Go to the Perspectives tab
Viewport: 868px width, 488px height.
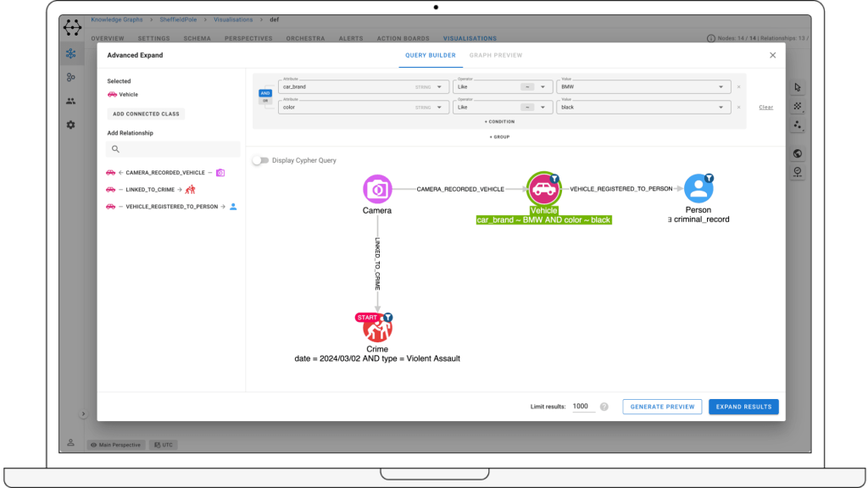(248, 39)
